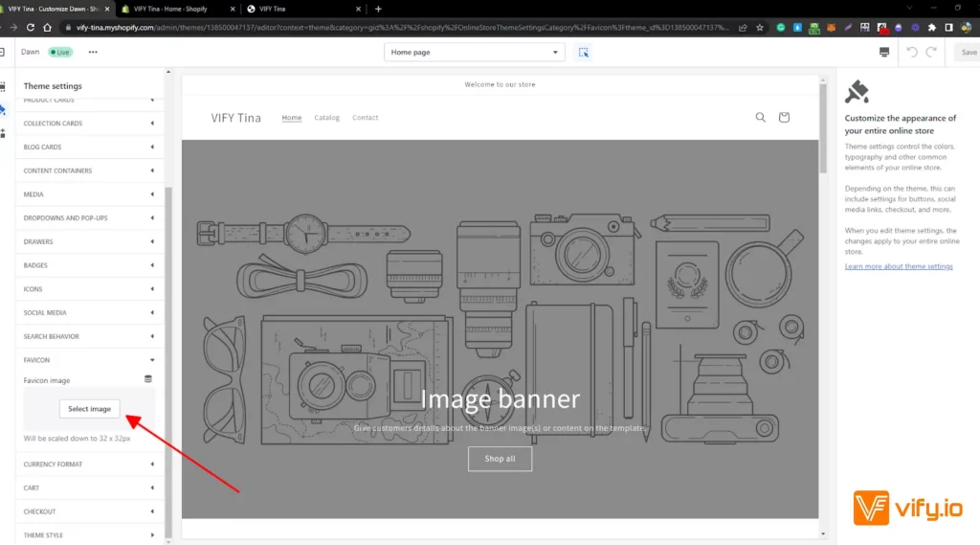Click Catalog in store navigation
Viewport: 980px width, 545px height.
327,118
